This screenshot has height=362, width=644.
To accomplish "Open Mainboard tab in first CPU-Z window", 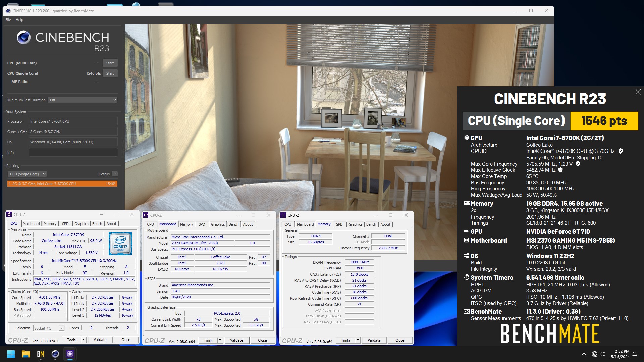I will click(x=31, y=224).
